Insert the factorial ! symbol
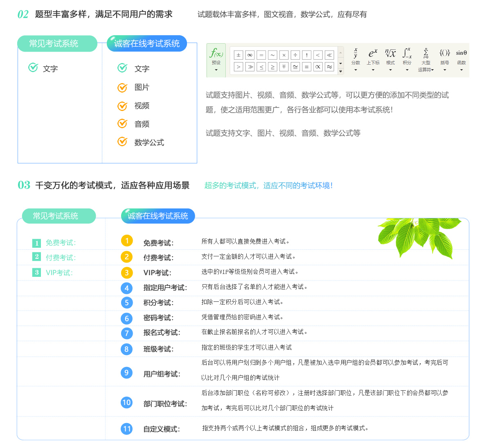 click(306, 55)
